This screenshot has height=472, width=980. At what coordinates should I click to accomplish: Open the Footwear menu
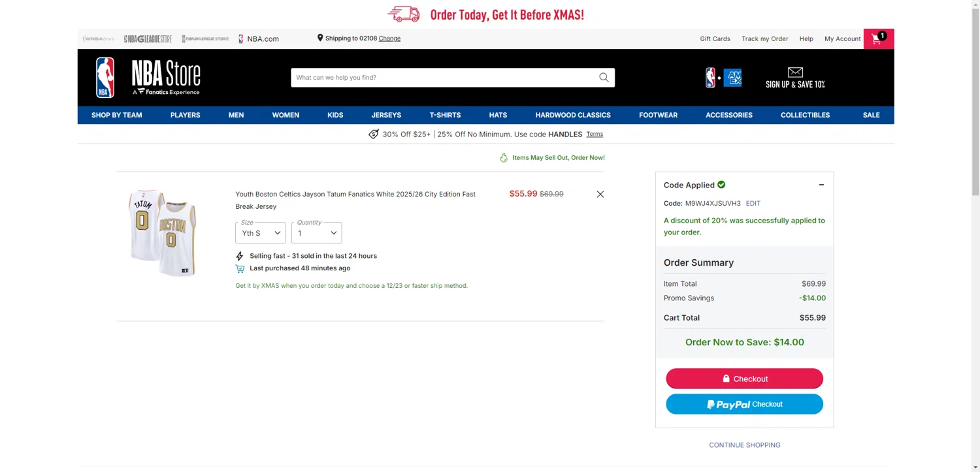tap(658, 115)
